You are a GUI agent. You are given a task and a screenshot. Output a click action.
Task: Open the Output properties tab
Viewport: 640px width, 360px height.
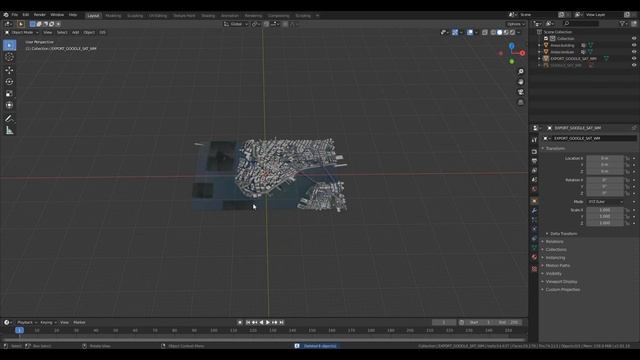[x=534, y=161]
